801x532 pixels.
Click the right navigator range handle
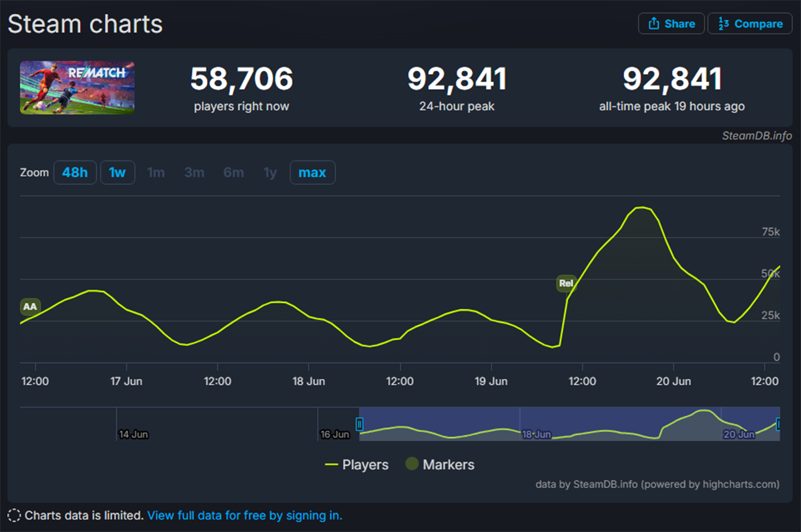[x=778, y=424]
